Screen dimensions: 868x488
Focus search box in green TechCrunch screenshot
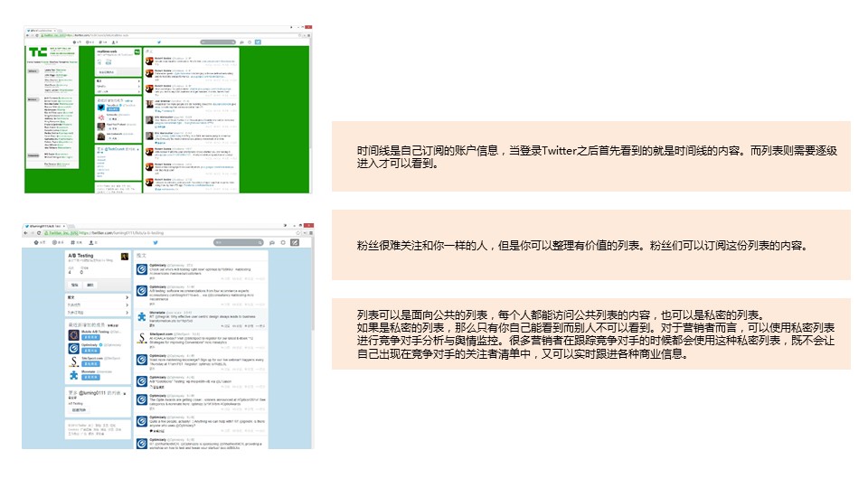tap(218, 42)
